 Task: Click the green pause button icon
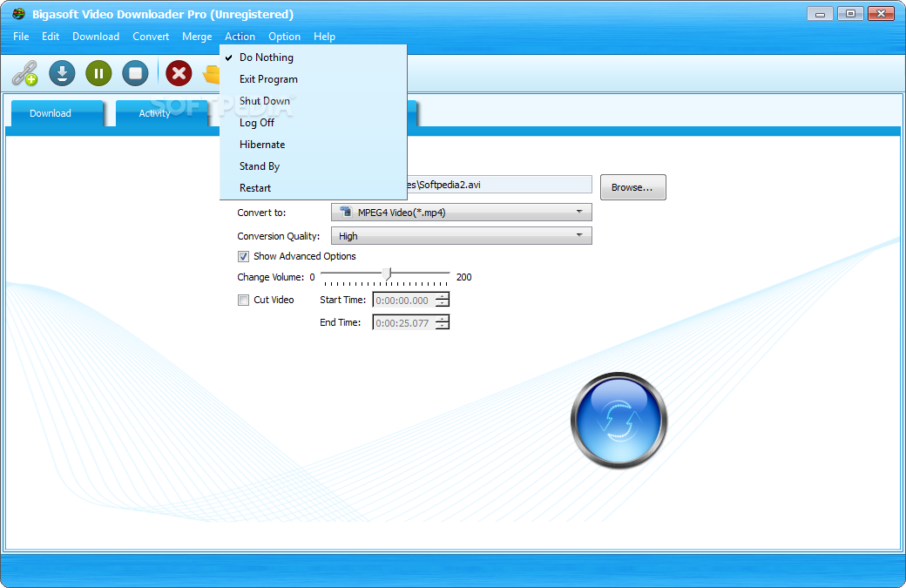click(98, 73)
